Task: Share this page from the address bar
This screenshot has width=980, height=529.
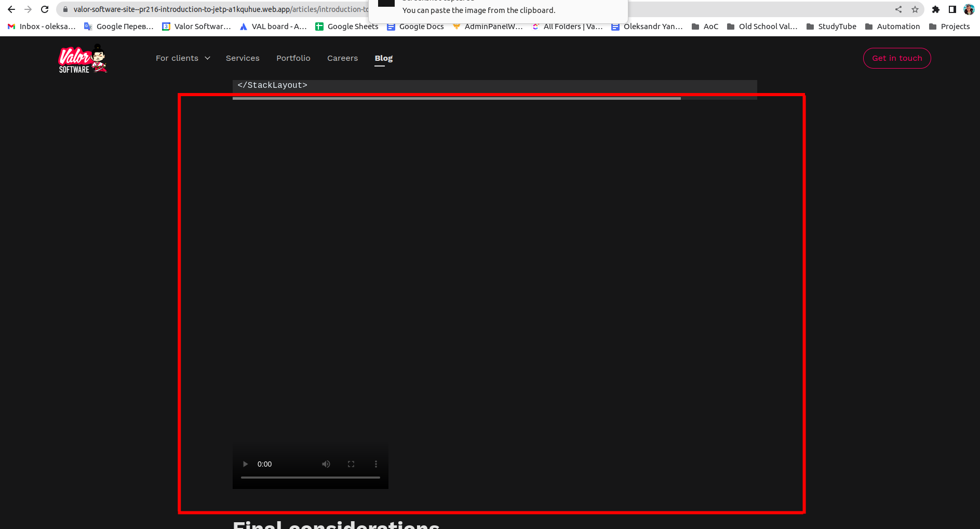Action: click(x=898, y=9)
